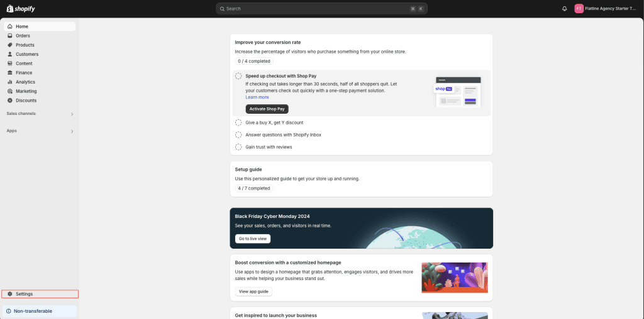The image size is (644, 319).
Task: Click the FT store avatar icon
Action: click(579, 9)
